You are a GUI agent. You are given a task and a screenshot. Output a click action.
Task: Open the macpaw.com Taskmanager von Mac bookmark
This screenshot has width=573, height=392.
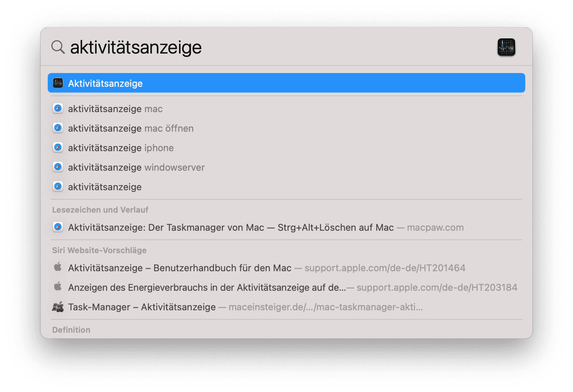point(230,228)
